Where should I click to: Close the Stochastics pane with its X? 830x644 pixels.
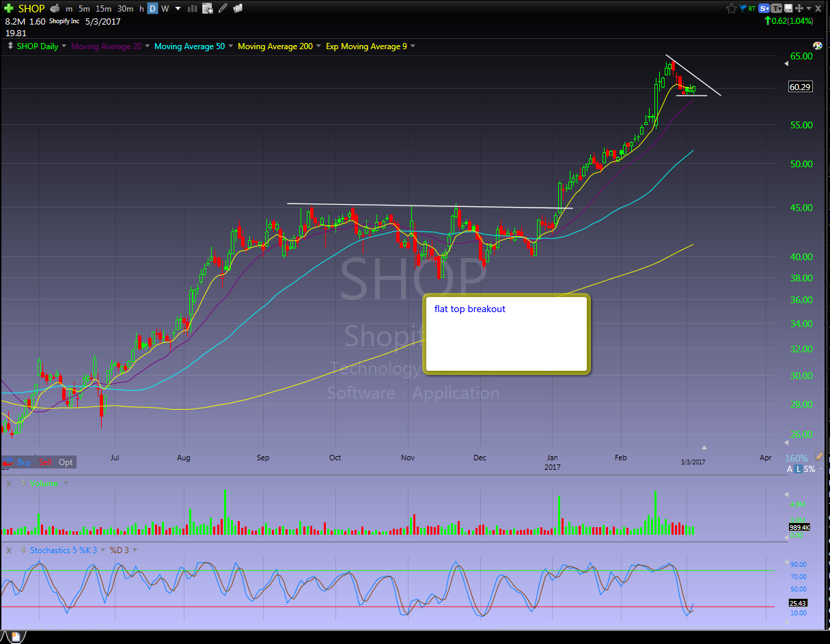pos(9,550)
